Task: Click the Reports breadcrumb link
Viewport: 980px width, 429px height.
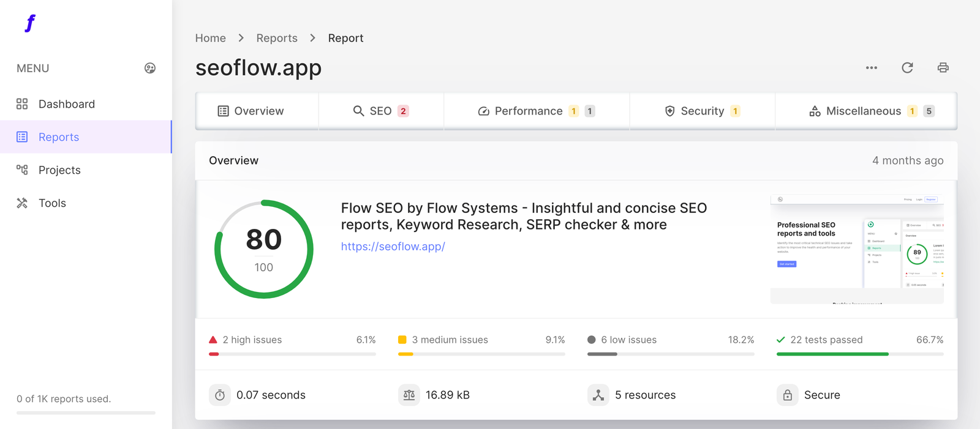Action: click(x=276, y=38)
